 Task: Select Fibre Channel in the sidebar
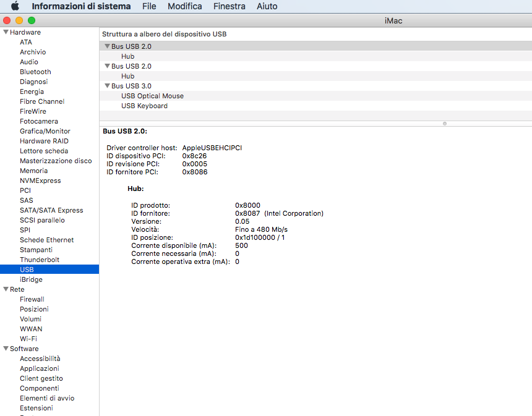[42, 101]
